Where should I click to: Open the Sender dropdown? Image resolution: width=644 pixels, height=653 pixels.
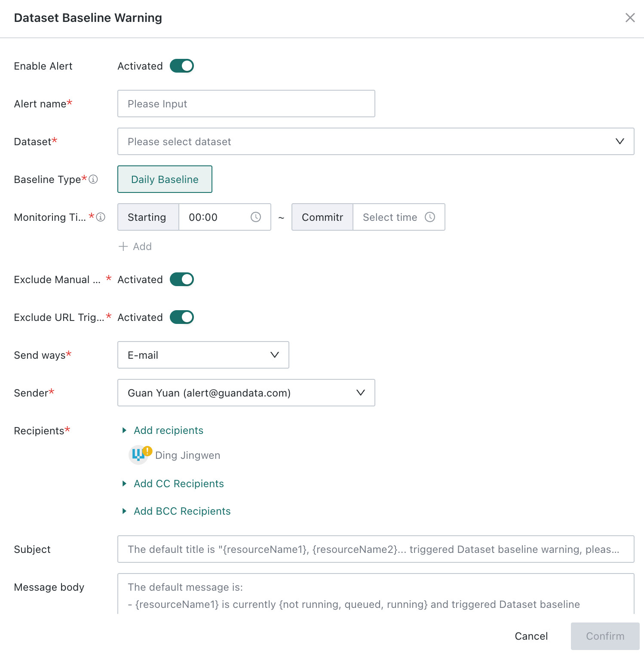246,393
